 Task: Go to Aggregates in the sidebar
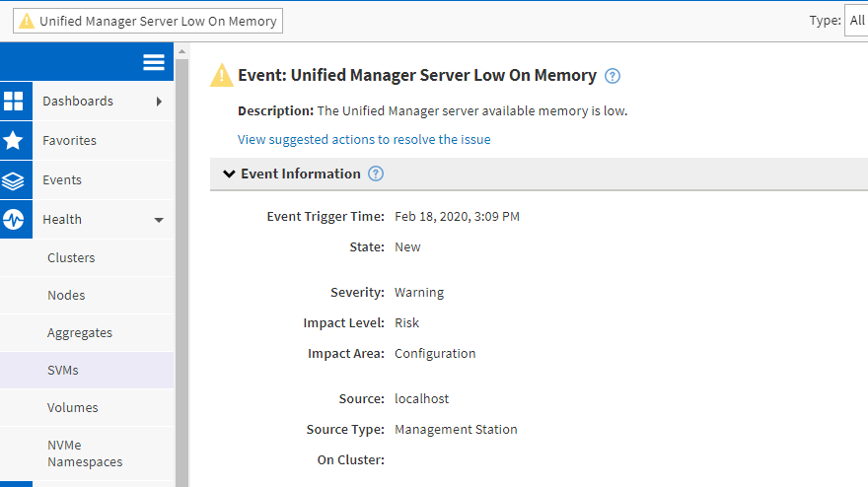point(80,333)
